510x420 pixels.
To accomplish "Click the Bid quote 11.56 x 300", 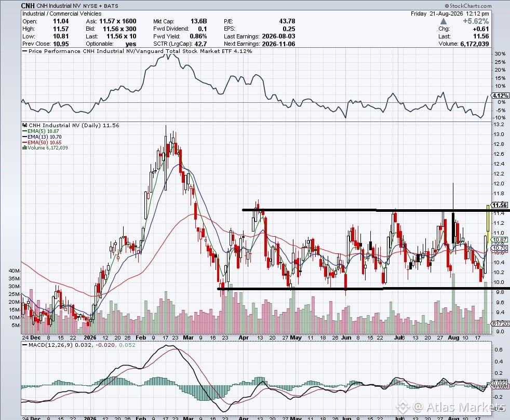I will coord(119,29).
